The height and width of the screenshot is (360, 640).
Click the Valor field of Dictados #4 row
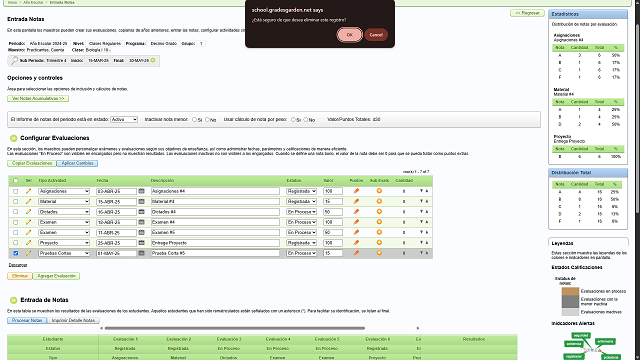click(x=333, y=212)
